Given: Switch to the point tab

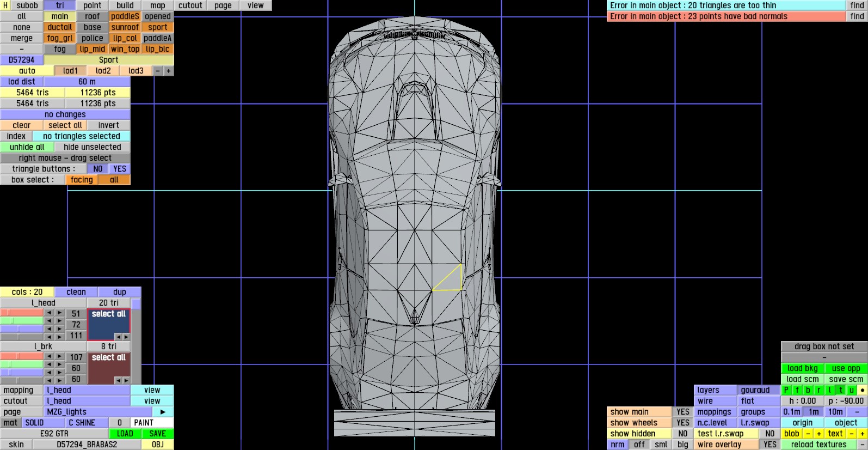Looking at the screenshot, I should (93, 5).
